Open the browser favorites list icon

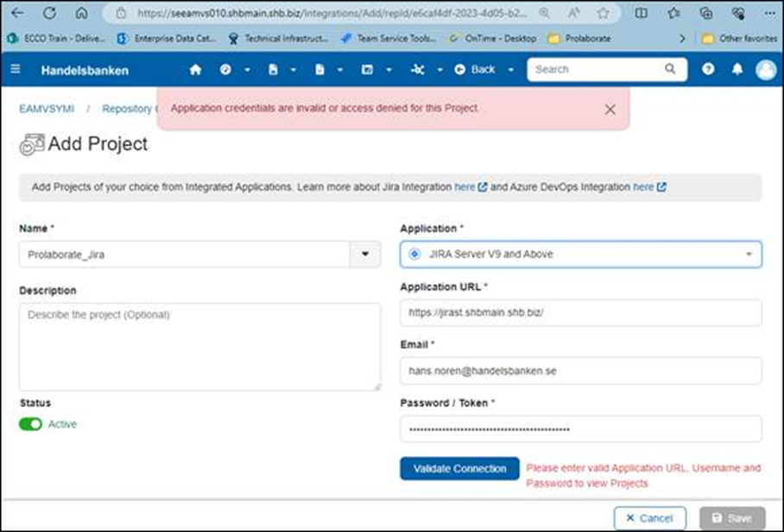(673, 14)
